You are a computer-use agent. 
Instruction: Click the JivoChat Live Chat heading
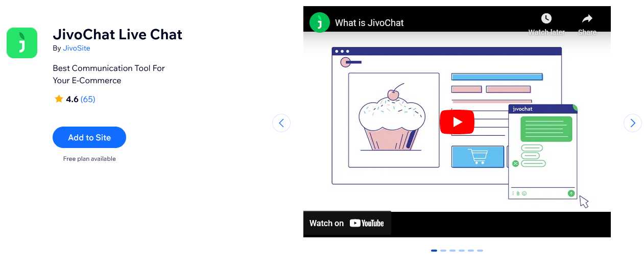point(117,35)
